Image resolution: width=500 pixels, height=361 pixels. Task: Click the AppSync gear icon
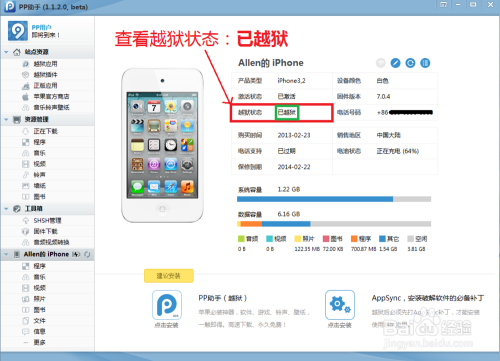340,305
